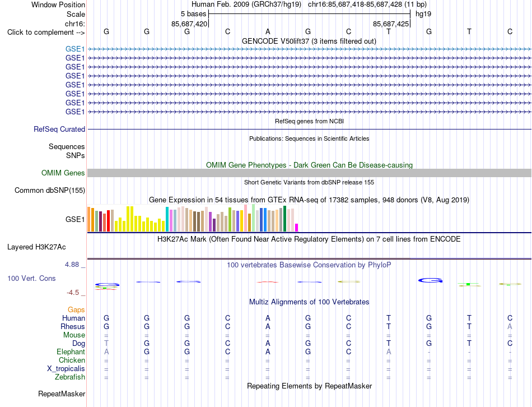532x407 pixels.
Task: Click the 'chr16:' ruler label
Action: point(74,24)
